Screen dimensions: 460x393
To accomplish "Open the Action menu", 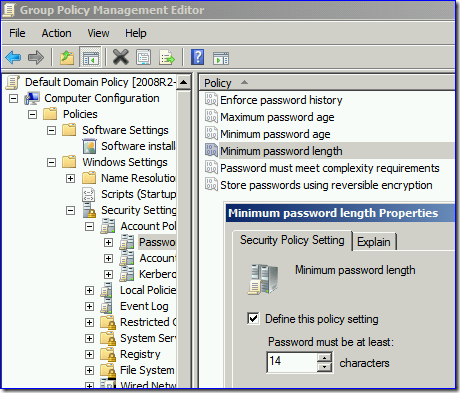I will pyautogui.click(x=56, y=33).
